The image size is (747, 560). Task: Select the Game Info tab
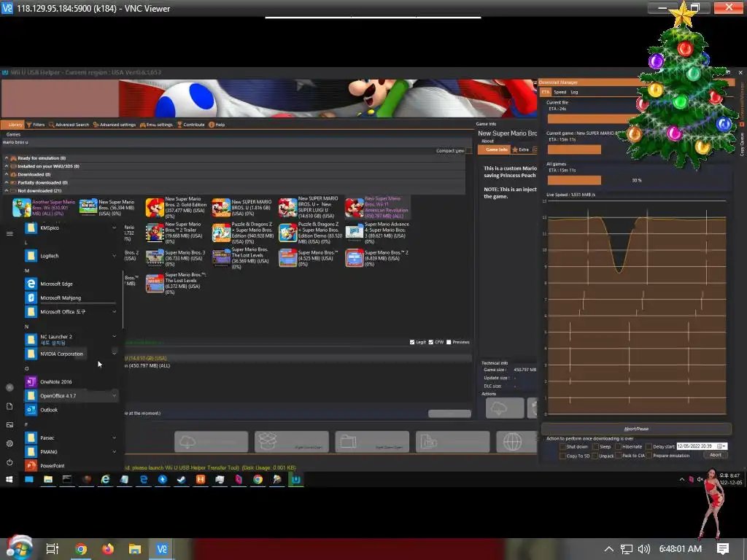(495, 149)
